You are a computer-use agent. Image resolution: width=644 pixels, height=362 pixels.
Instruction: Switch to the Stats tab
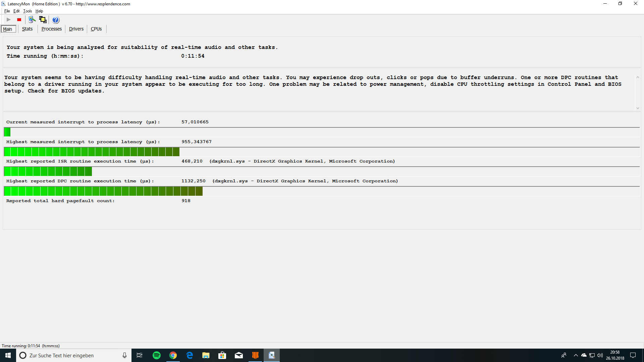27,29
